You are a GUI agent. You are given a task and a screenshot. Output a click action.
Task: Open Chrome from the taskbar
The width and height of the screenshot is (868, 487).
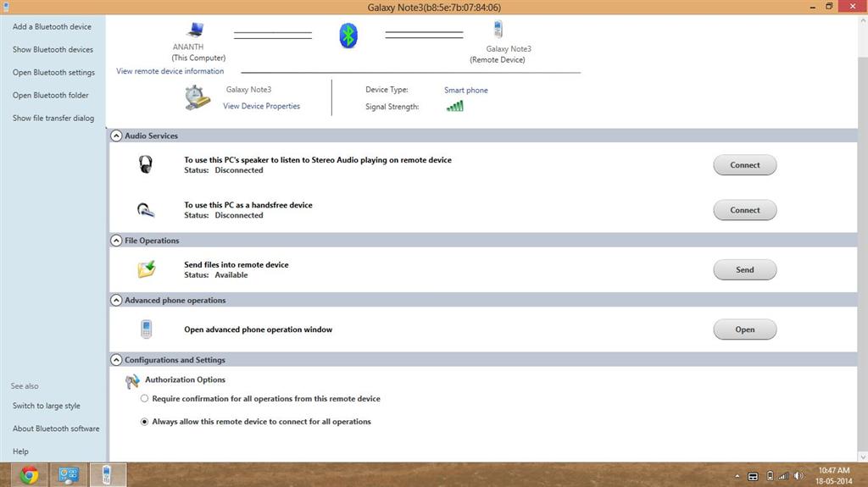(x=30, y=475)
